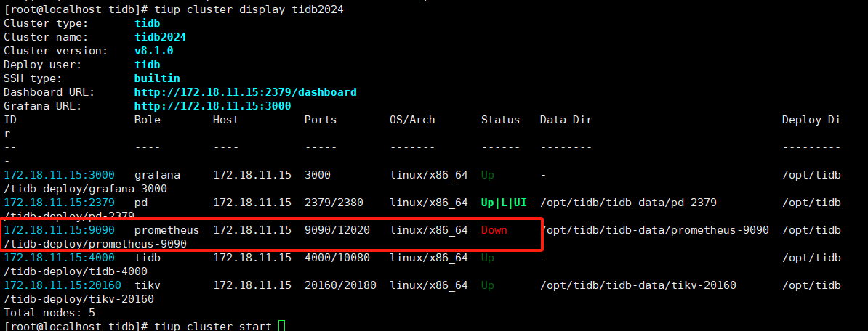Click data dir /opt/tidb/tidb-data/tikv-20160
This screenshot has height=331, width=868.
click(x=638, y=285)
